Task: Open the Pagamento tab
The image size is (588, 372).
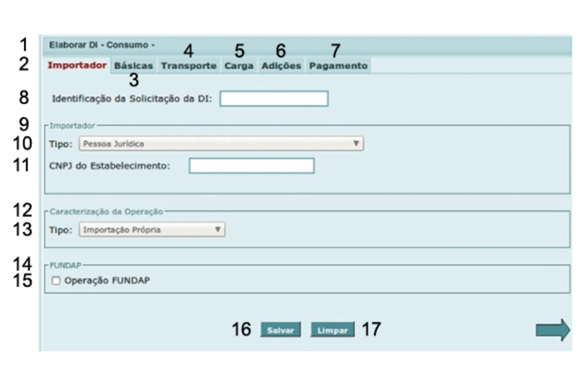Action: [338, 66]
